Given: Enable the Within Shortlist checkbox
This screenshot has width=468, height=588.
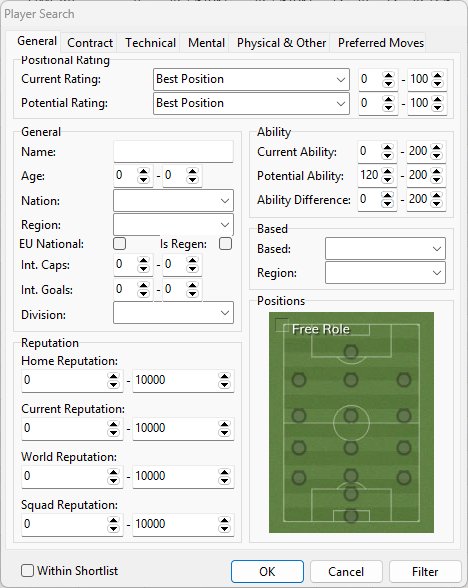Looking at the screenshot, I should [27, 571].
